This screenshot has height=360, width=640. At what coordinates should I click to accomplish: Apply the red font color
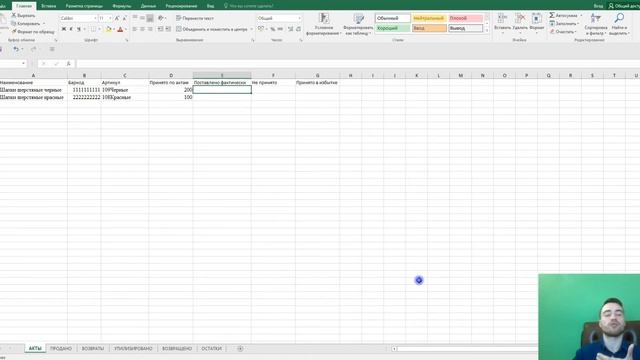pos(120,29)
